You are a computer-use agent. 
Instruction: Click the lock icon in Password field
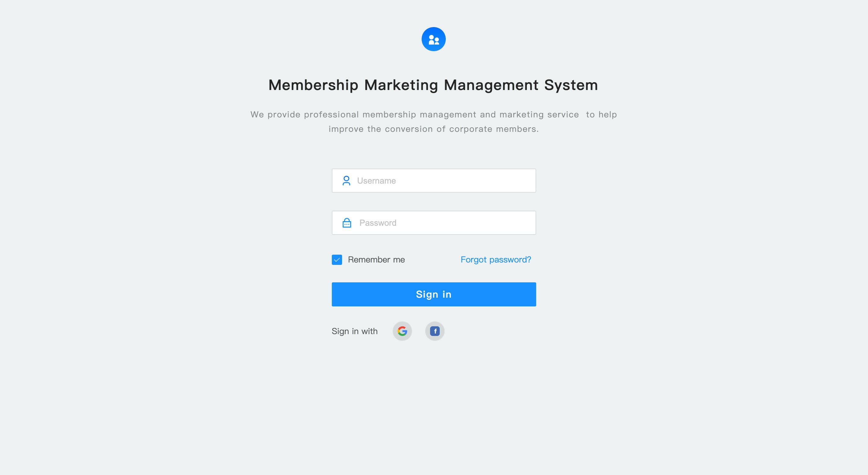pyautogui.click(x=347, y=223)
